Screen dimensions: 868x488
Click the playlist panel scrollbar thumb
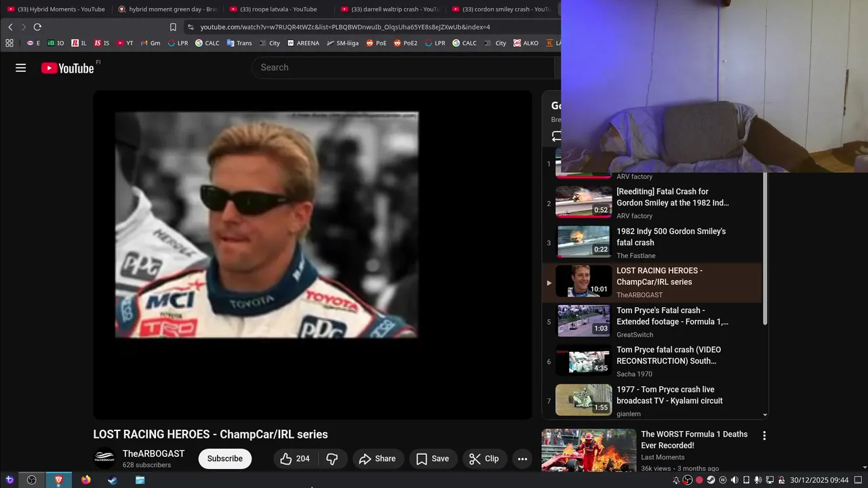tap(766, 248)
